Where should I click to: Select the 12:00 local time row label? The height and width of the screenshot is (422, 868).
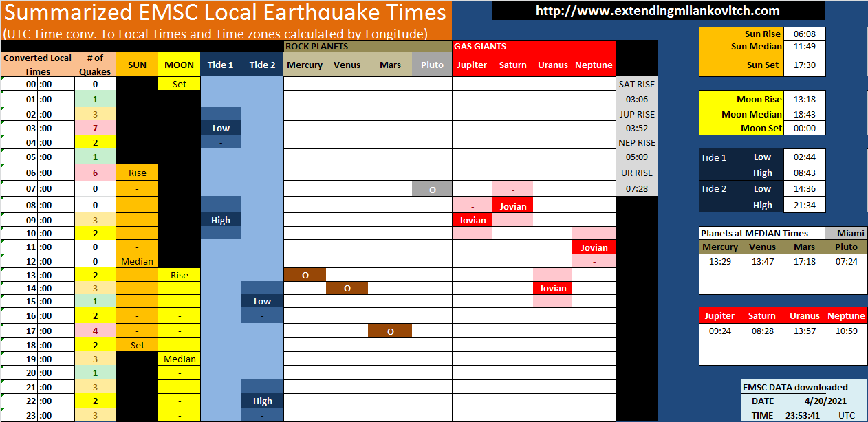[37, 261]
